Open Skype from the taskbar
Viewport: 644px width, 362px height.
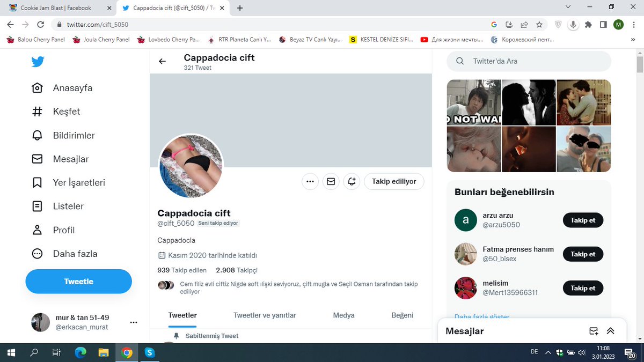150,353
